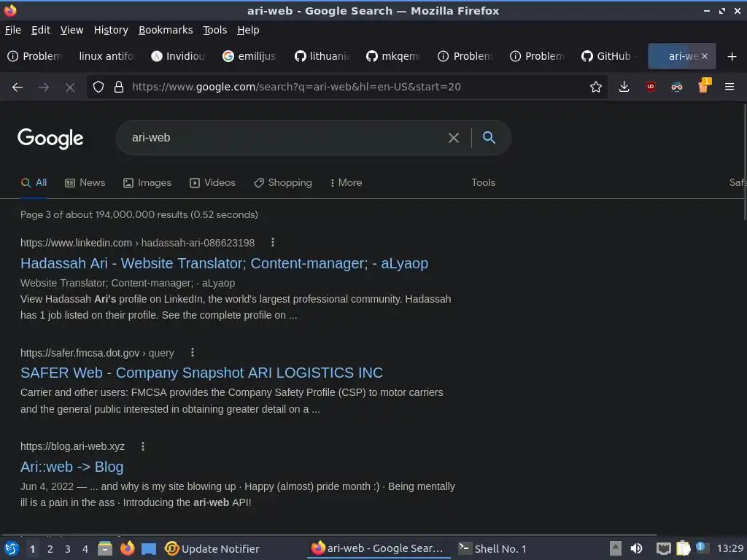Select the Images search filter
This screenshot has width=747, height=560.
coord(147,182)
